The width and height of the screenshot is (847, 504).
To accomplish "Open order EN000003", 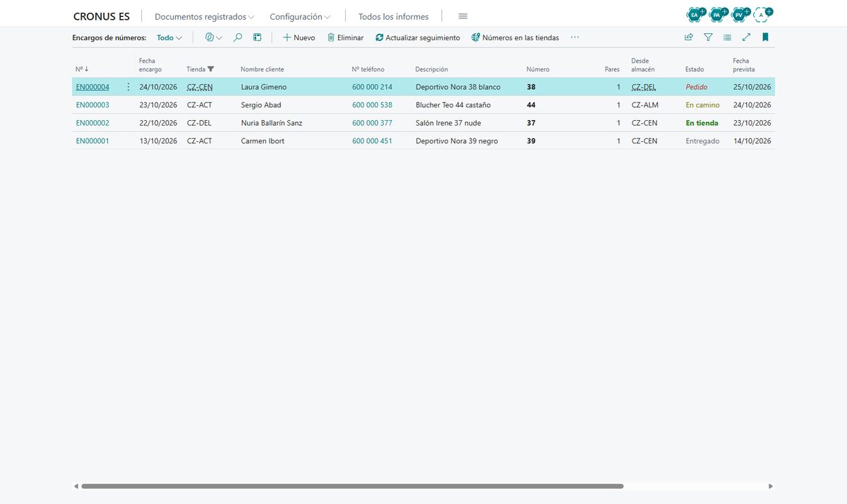I will [92, 105].
